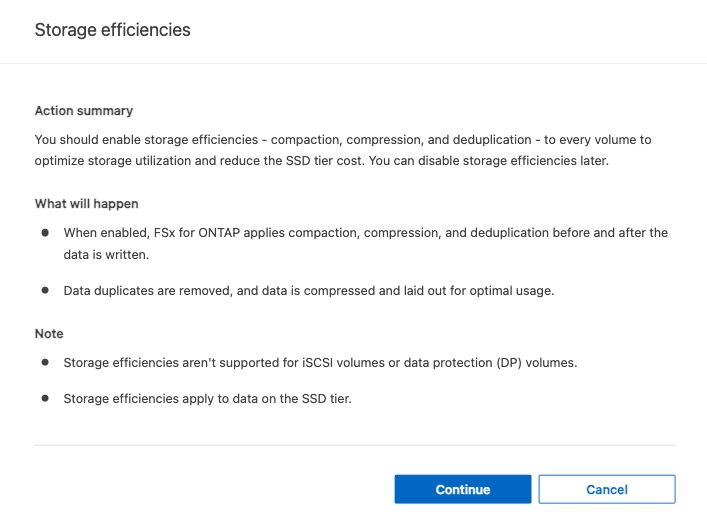
Task: Click bullet text 'Data duplicates are removed'
Action: [309, 290]
